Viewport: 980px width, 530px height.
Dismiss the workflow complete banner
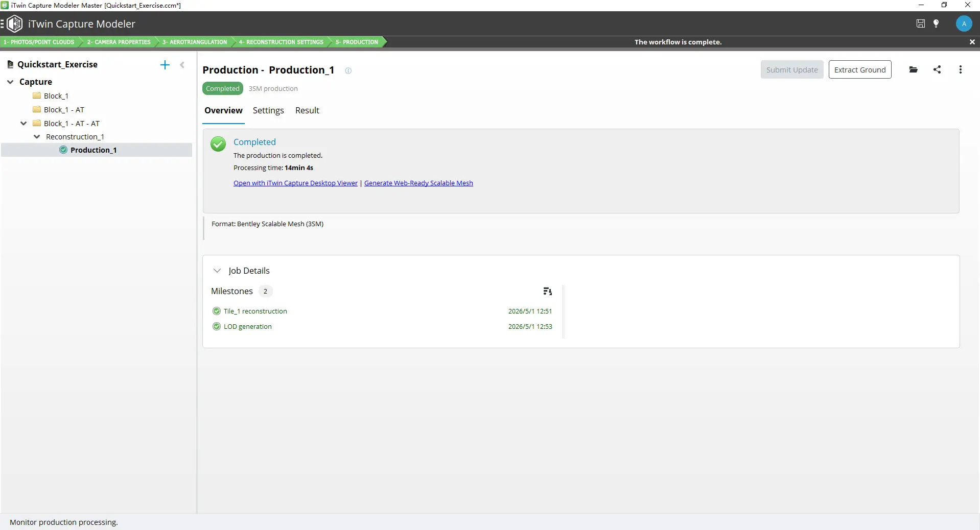pos(972,42)
